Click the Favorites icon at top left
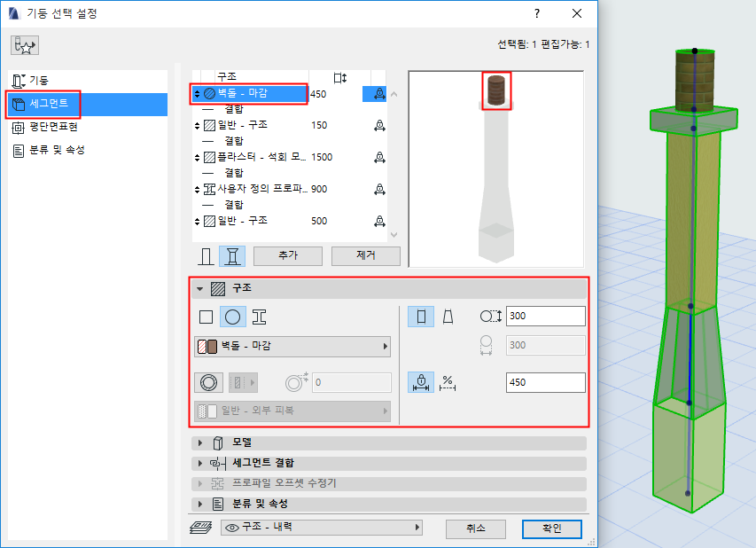 [x=24, y=44]
